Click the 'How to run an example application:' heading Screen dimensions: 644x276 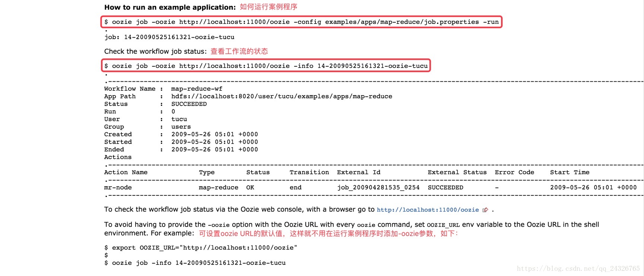pyautogui.click(x=170, y=7)
